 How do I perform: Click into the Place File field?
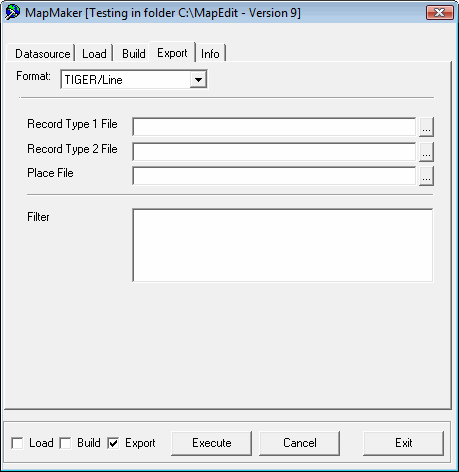click(x=274, y=176)
